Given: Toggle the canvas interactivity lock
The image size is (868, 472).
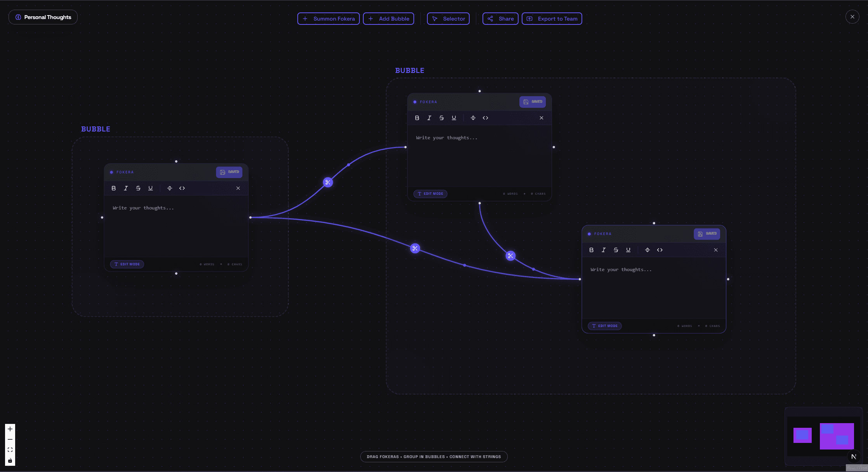Looking at the screenshot, I should (10, 460).
